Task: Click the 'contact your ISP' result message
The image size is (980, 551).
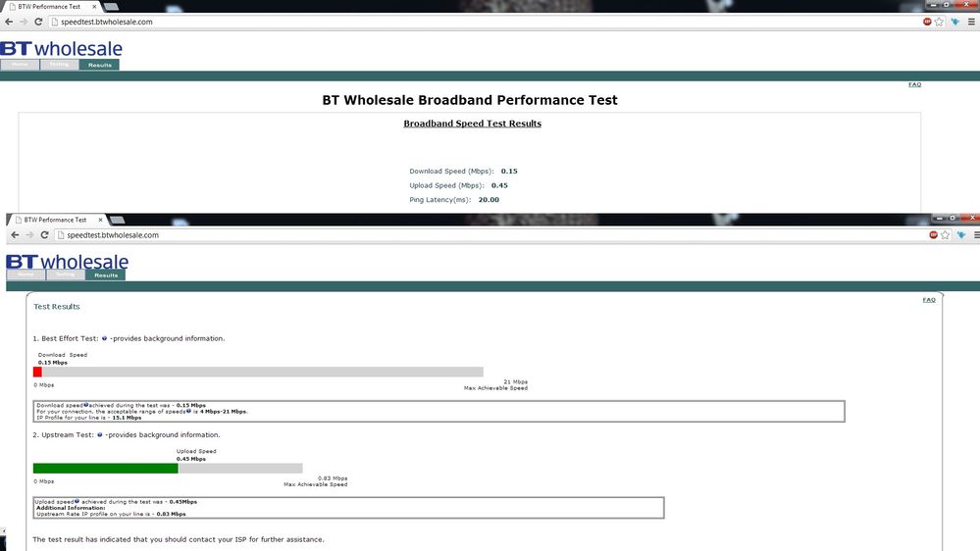Action: 179,539
